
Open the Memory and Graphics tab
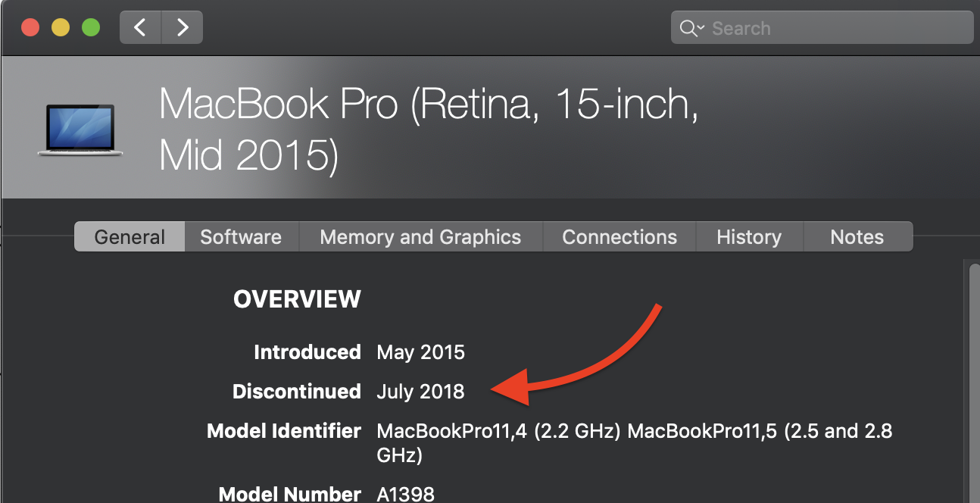coord(420,237)
